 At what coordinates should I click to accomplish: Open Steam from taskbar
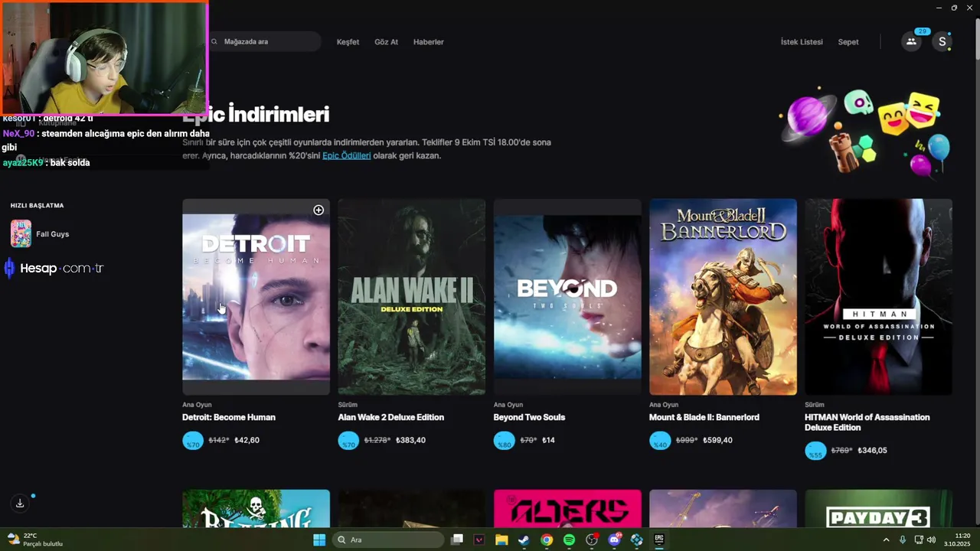pyautogui.click(x=524, y=540)
